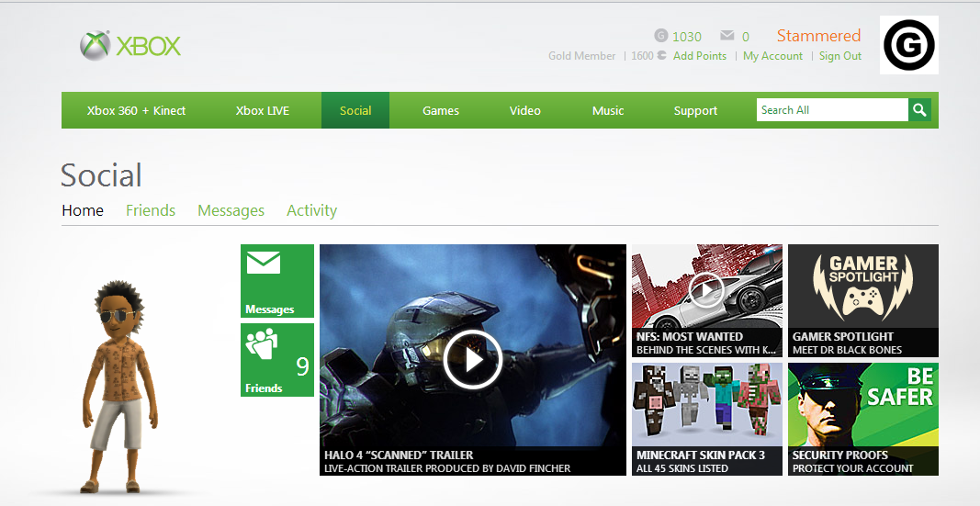Open the My Account link

(772, 56)
